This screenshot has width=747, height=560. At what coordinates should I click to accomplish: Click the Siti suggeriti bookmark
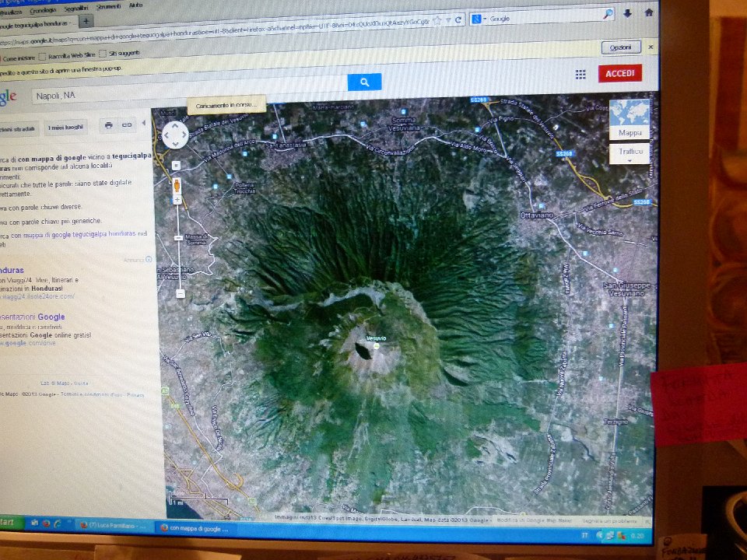tap(120, 53)
